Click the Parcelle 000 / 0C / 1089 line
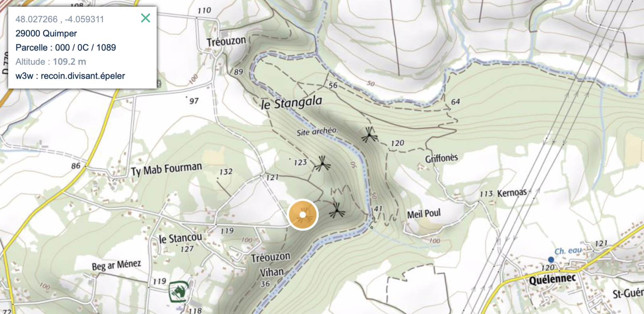Viewport: 644px width, 314px height. (x=66, y=48)
